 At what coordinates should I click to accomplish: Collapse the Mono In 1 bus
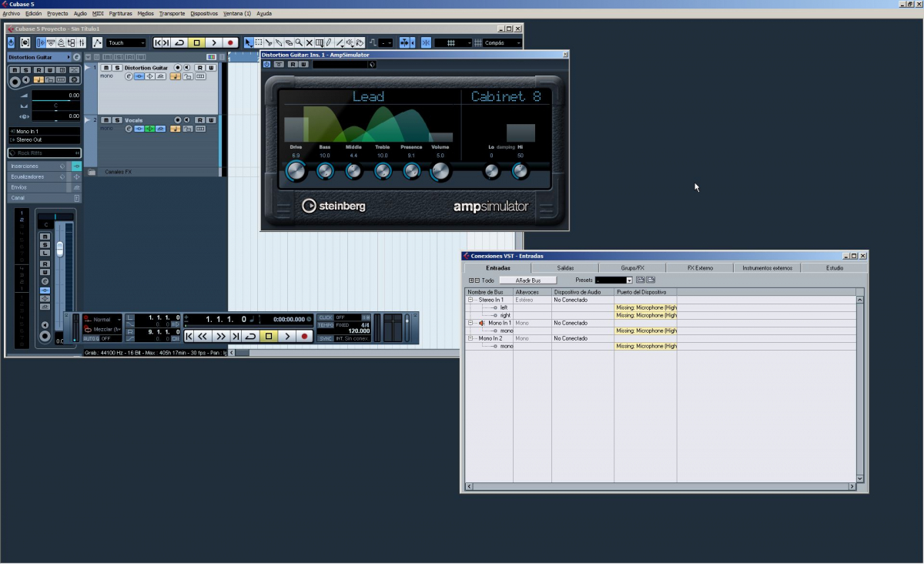pyautogui.click(x=470, y=323)
